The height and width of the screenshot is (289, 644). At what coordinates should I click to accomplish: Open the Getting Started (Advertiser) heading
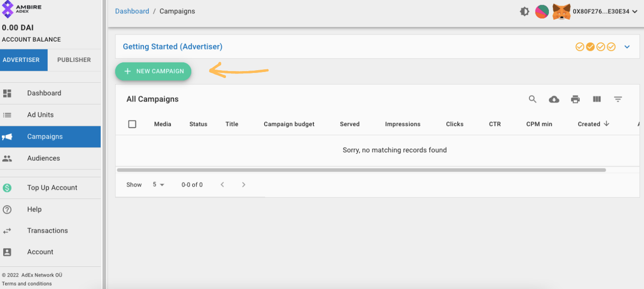[x=172, y=47]
